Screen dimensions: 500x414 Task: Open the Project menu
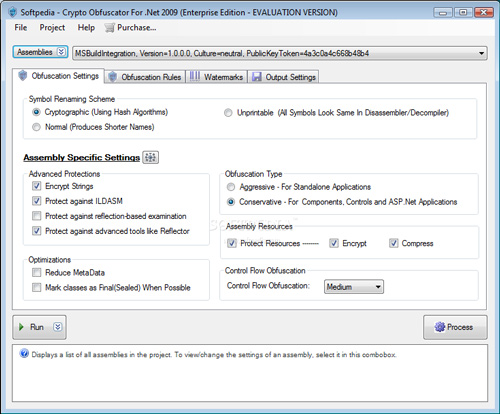coord(52,28)
